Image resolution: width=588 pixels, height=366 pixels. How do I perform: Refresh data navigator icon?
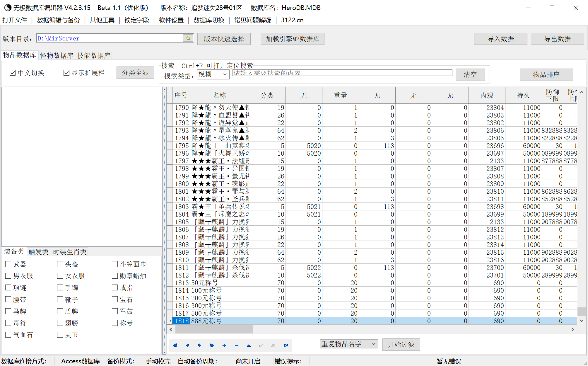click(286, 345)
